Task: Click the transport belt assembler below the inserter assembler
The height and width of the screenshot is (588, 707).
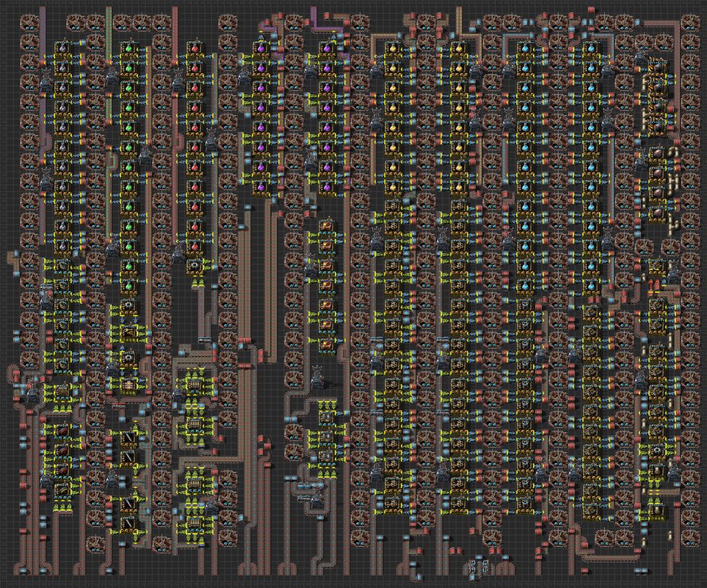Action: click(x=128, y=385)
